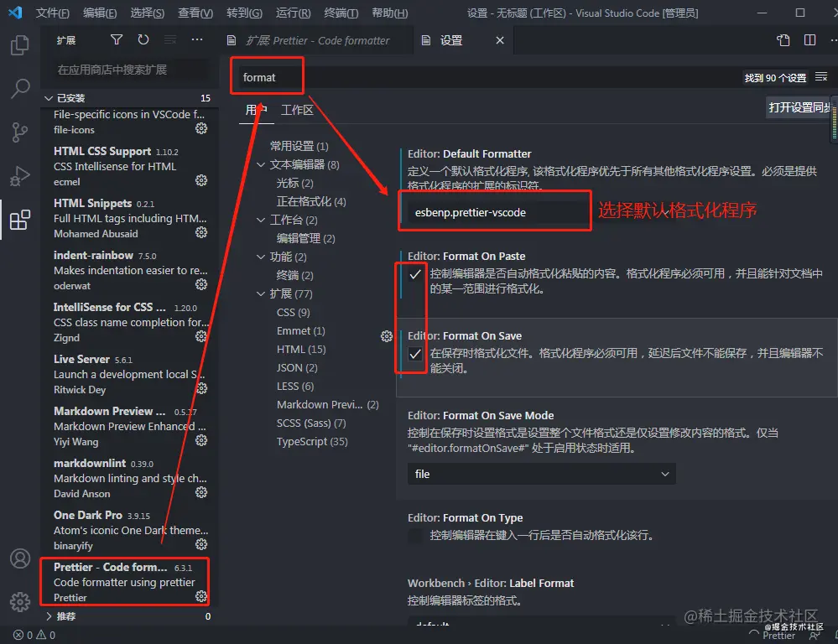
Task: Toggle the Format On Type checkbox
Action: [x=415, y=536]
